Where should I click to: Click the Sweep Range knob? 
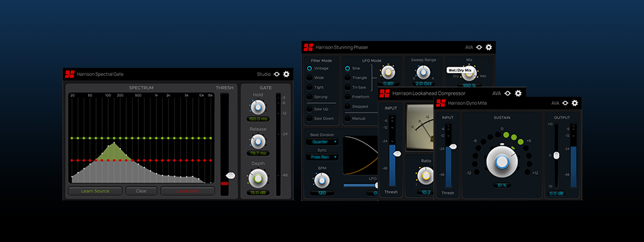tap(423, 73)
